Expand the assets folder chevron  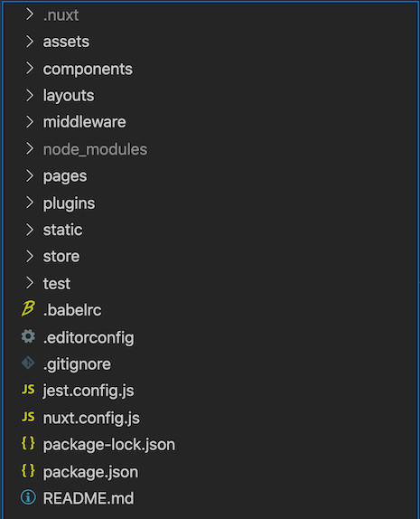30,42
